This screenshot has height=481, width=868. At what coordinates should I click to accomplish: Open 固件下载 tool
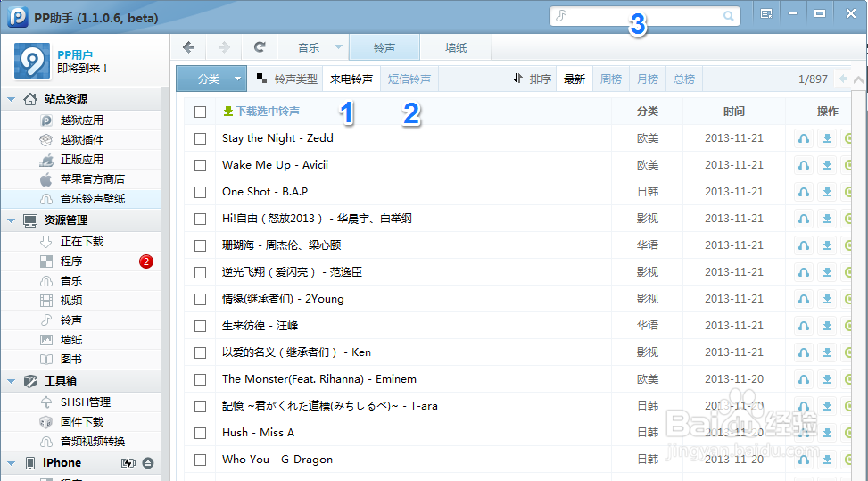pos(81,422)
